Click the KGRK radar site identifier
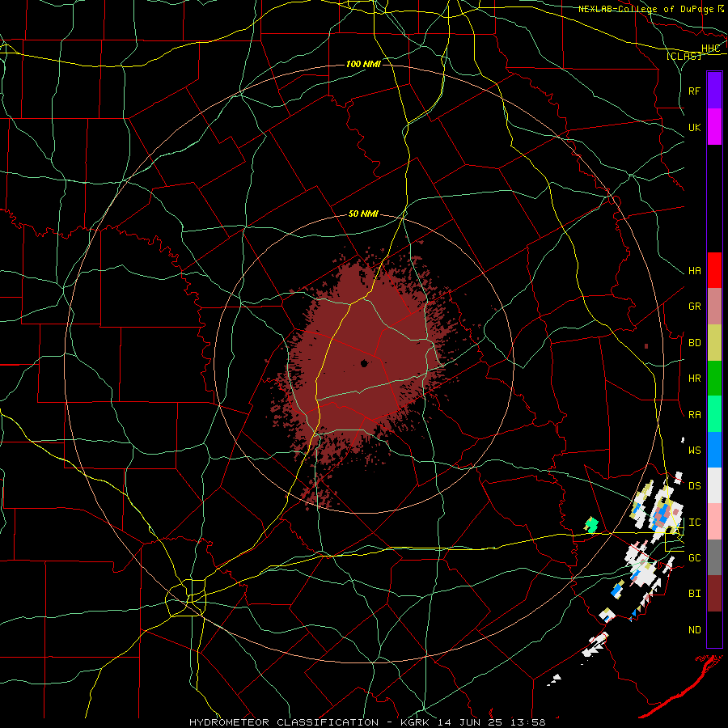728x728 pixels. click(x=415, y=722)
